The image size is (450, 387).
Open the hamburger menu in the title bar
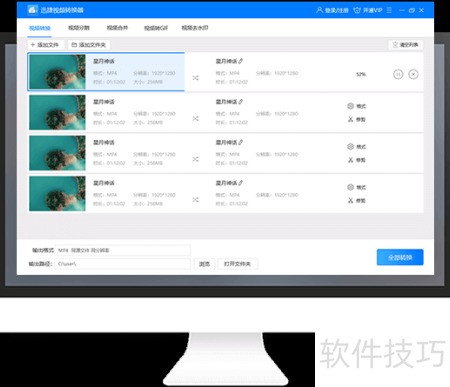click(x=389, y=10)
